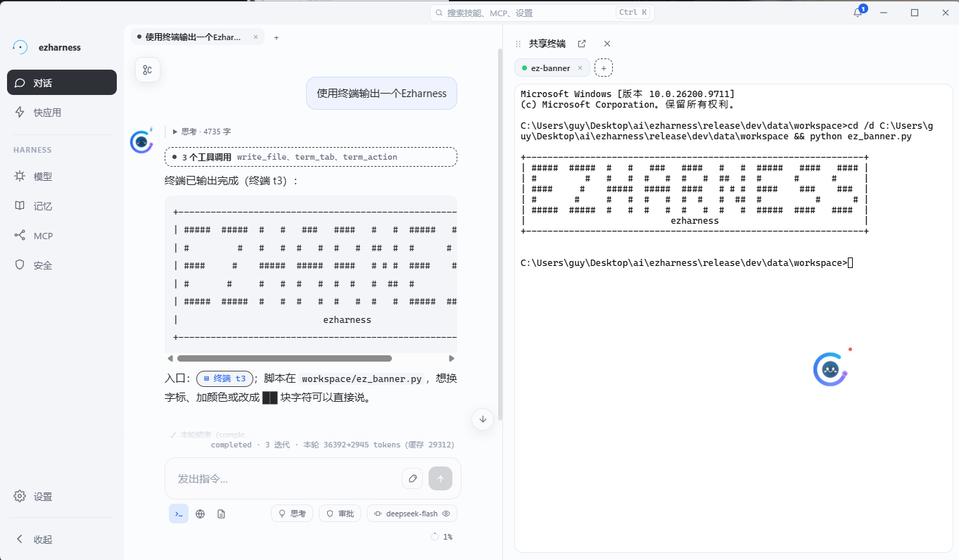Expand the 思考 · 4735 字 disclosure
This screenshot has width=959, height=560.
coord(202,132)
